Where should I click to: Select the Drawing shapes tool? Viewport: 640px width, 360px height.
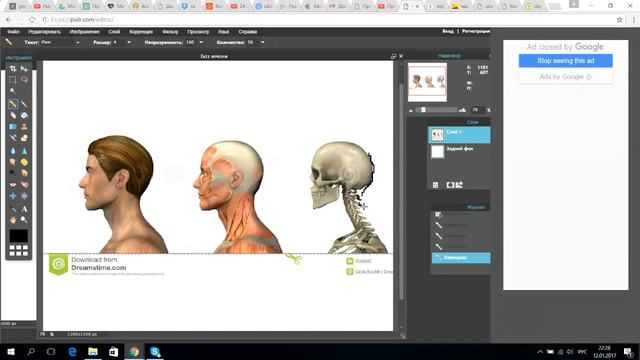point(24,138)
